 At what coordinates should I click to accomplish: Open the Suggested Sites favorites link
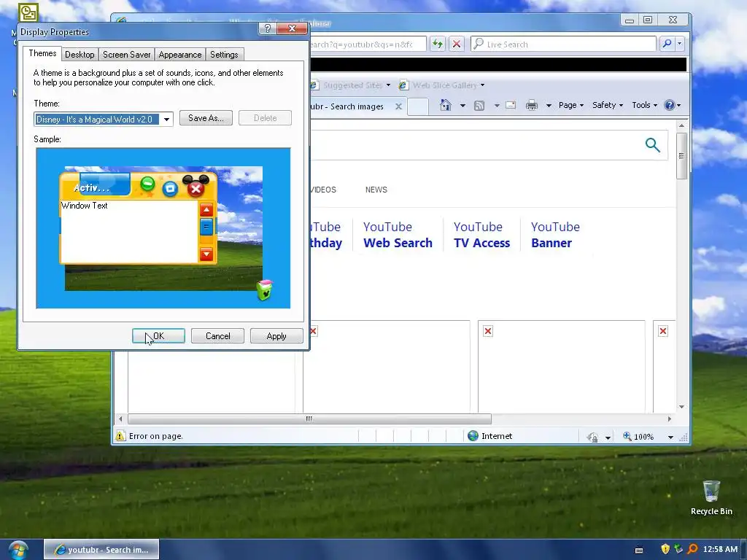347,85
